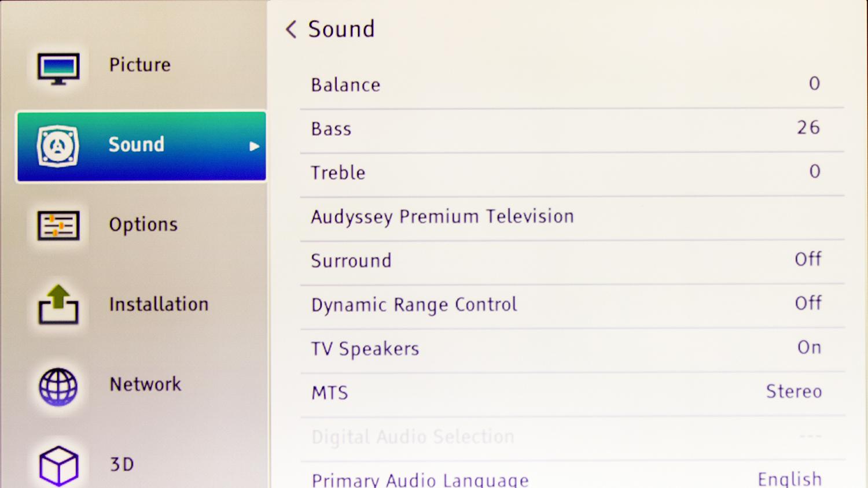868x488 pixels.
Task: Expand the Sound submenu arrow
Action: pos(254,146)
